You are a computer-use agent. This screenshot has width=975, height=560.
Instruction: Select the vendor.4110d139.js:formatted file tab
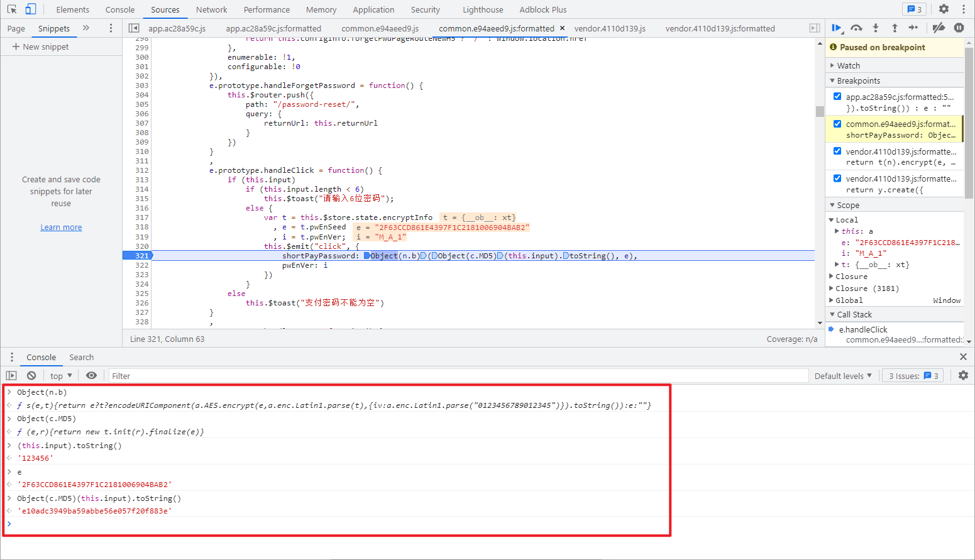click(720, 28)
